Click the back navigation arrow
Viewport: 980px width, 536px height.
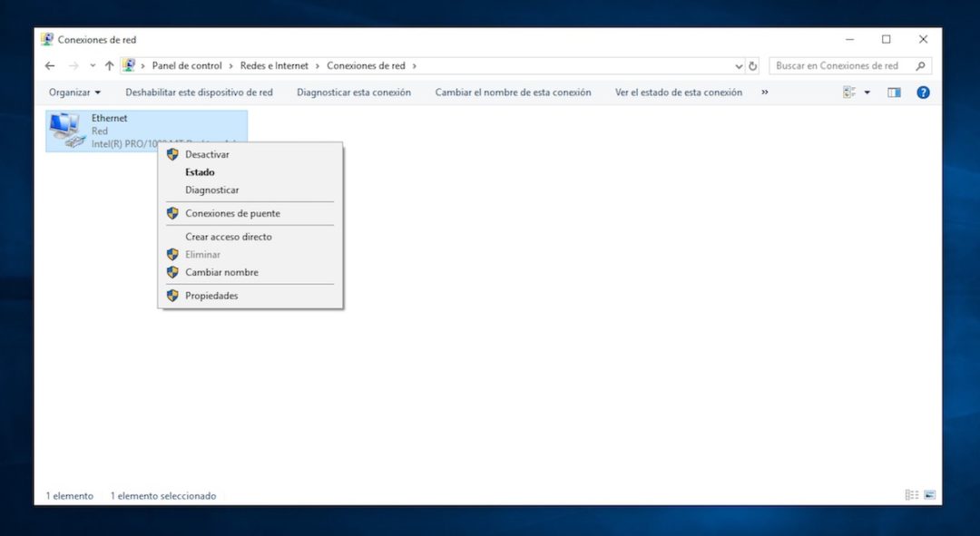coord(50,65)
